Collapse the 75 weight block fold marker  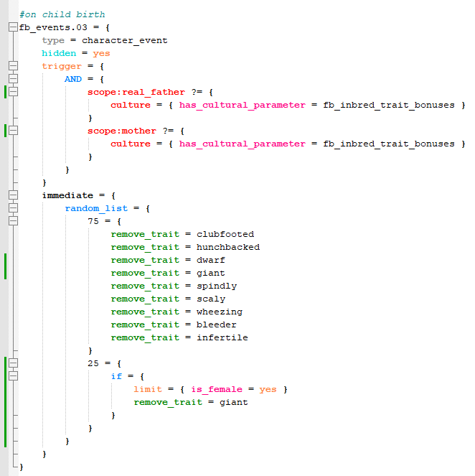tap(13, 221)
